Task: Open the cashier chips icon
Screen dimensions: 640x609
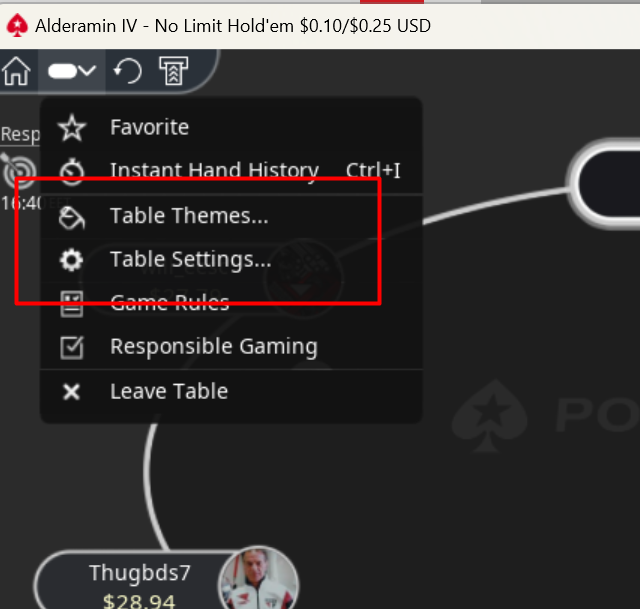Action: (x=173, y=71)
